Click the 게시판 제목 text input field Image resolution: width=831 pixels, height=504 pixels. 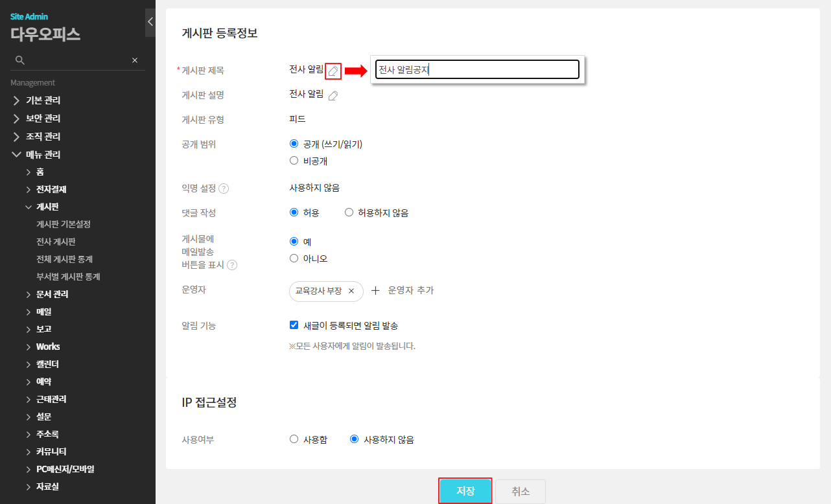pos(477,70)
